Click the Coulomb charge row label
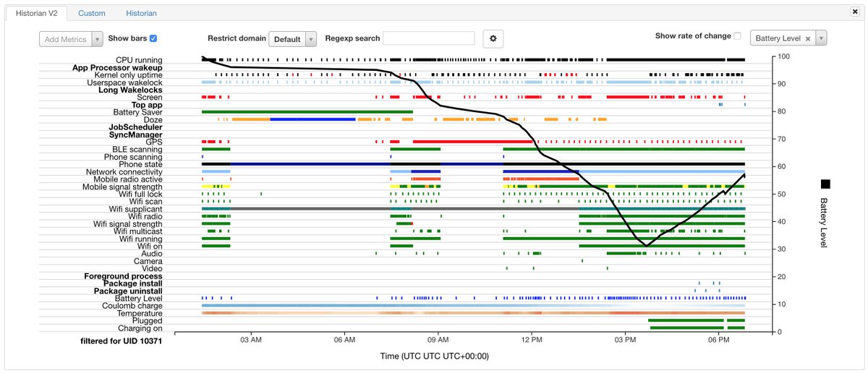This screenshot has height=373, width=868. (x=132, y=306)
